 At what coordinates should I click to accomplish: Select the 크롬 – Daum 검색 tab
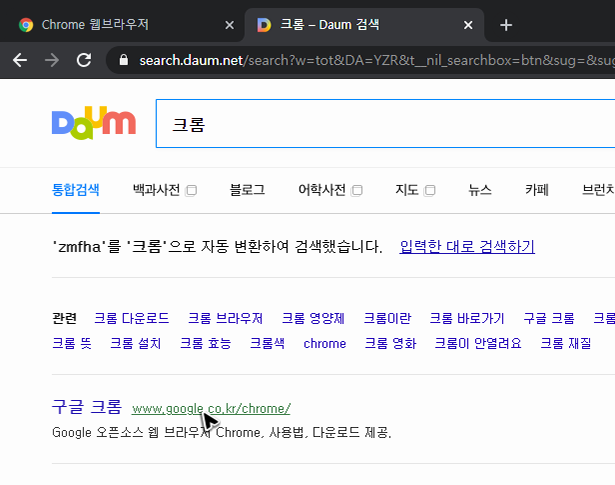click(364, 25)
